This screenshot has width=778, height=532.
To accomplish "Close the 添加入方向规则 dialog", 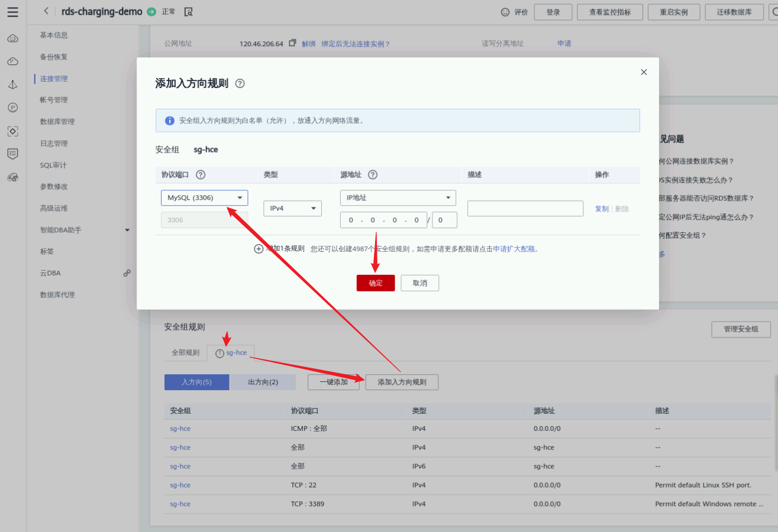I will (644, 72).
